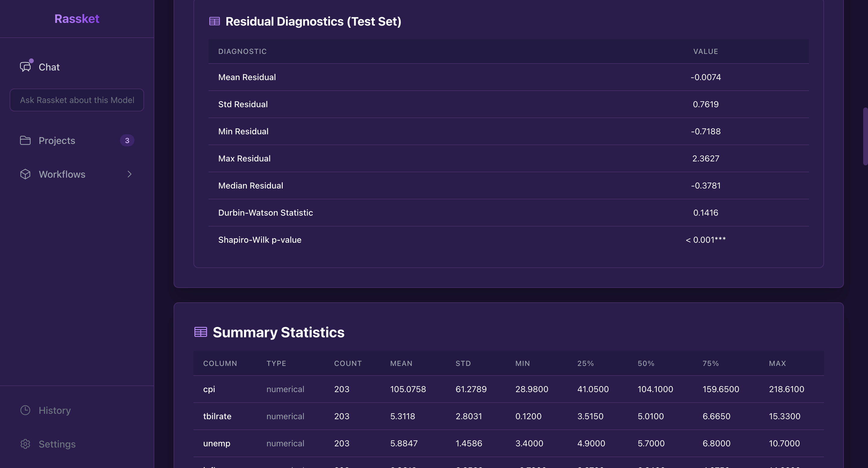This screenshot has width=868, height=468.
Task: Click the Settings gear icon
Action: click(25, 444)
